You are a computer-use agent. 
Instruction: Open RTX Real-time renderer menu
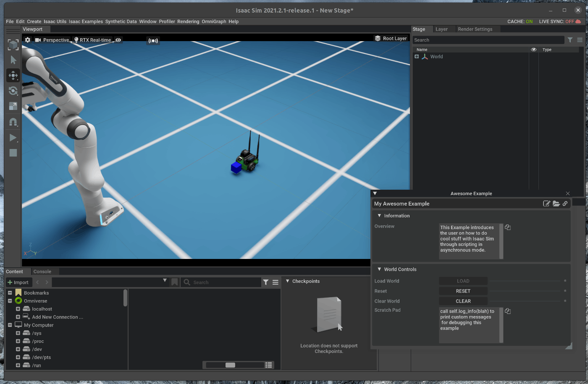point(92,40)
